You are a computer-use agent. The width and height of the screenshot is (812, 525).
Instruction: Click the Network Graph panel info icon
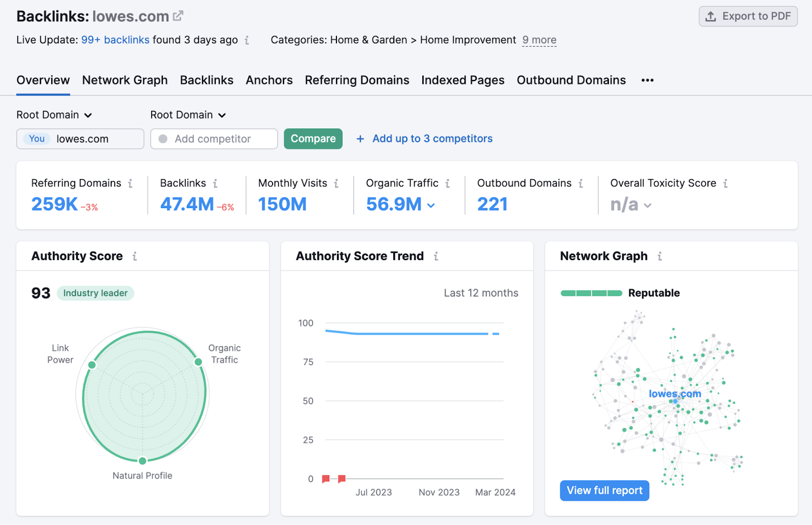pyautogui.click(x=660, y=256)
